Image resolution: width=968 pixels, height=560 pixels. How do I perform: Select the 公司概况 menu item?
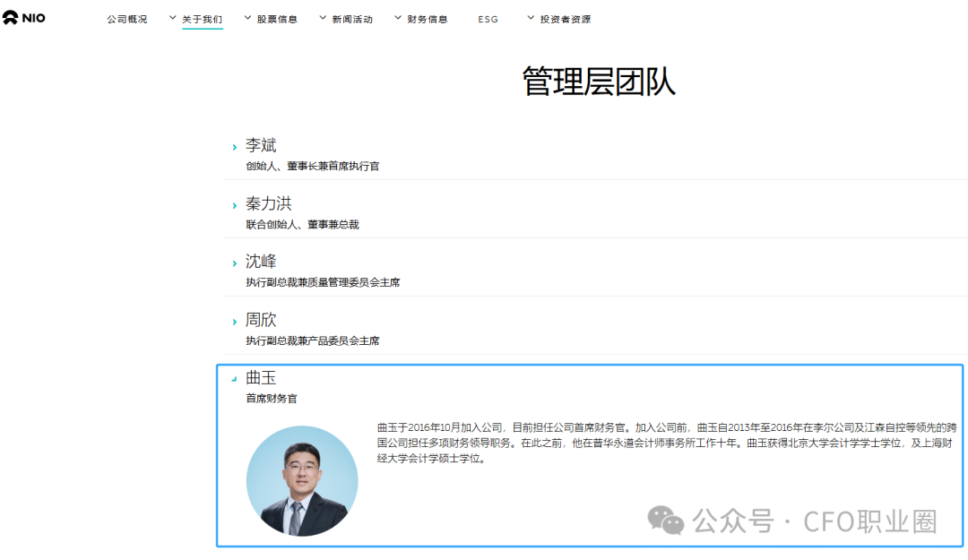pos(126,18)
